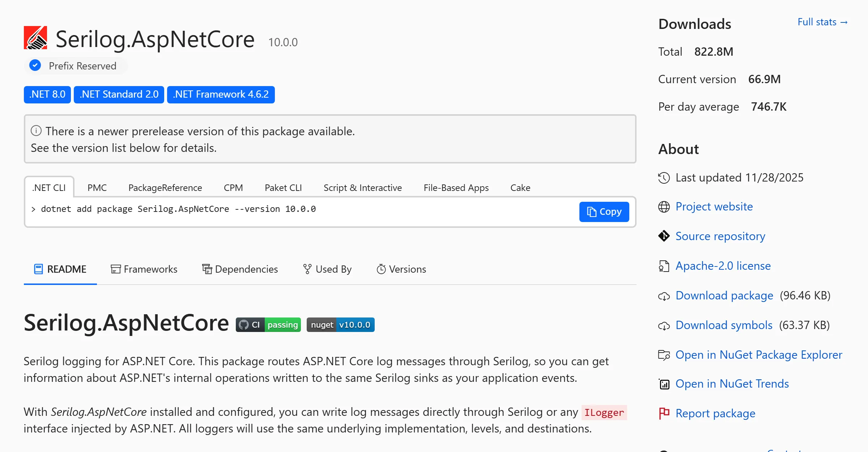Open the README tab
This screenshot has width=868, height=452.
click(60, 269)
